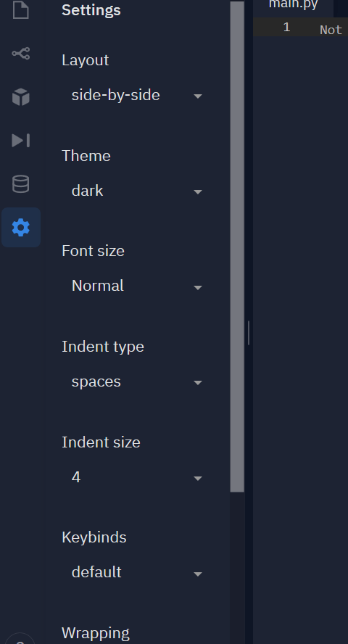
Task: Open the Indent size 4 dropdown
Action: [136, 478]
